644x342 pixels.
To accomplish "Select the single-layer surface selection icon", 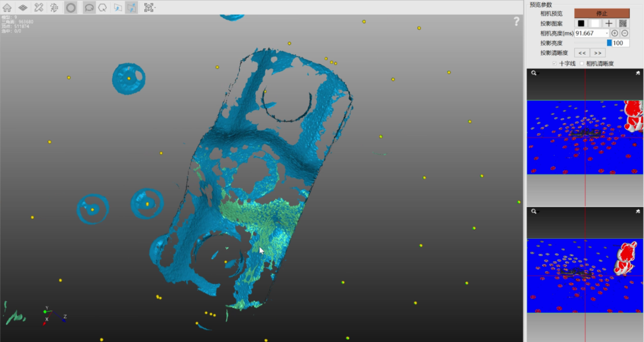I will click(118, 7).
